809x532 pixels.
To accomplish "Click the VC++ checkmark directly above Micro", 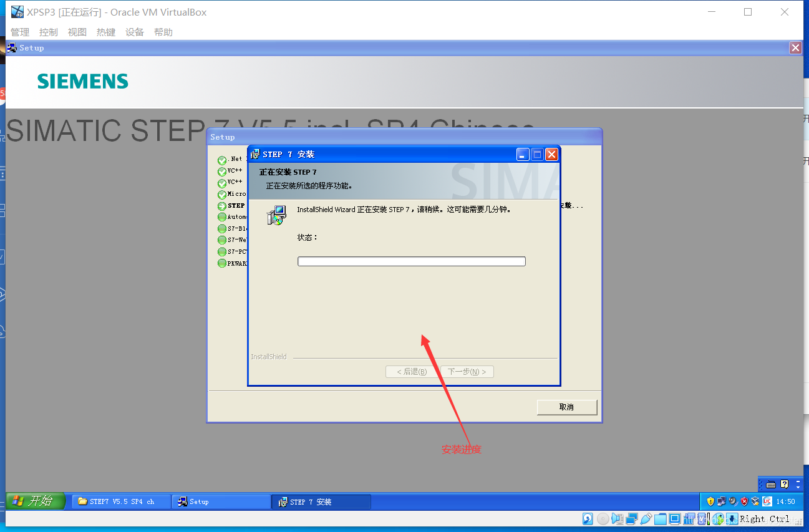I will coord(222,183).
